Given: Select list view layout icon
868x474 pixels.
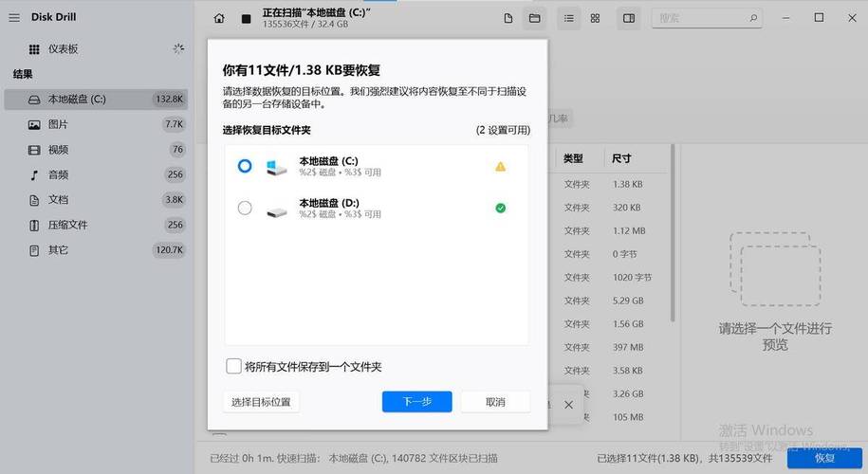Looking at the screenshot, I should click(x=568, y=18).
